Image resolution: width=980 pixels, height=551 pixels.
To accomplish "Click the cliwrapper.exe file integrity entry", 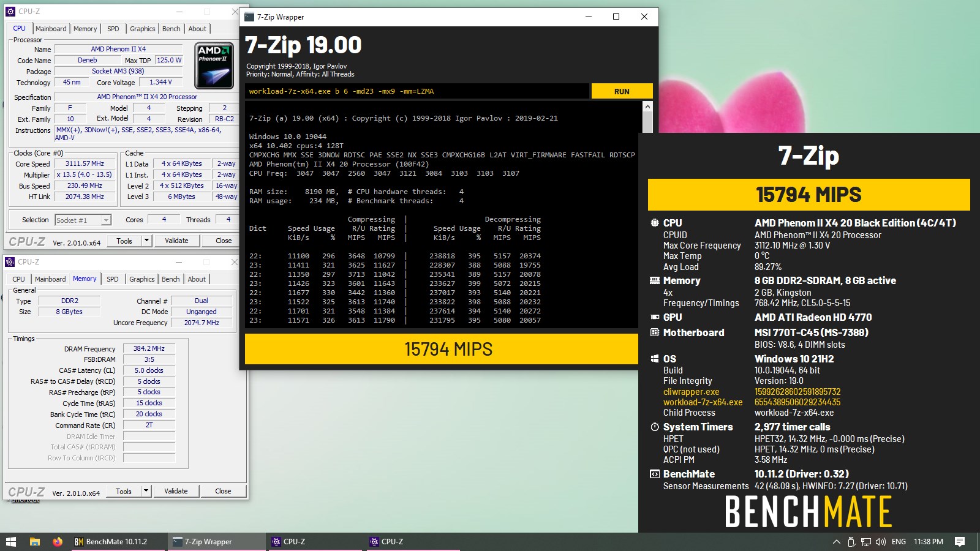I will tap(692, 392).
